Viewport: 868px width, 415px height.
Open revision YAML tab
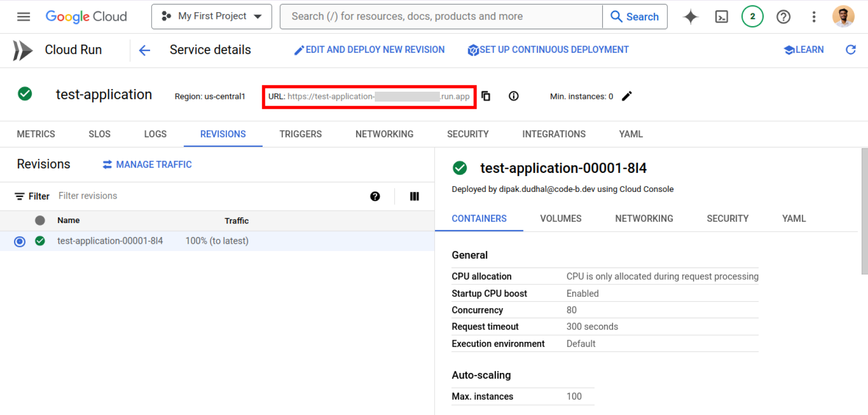point(794,219)
